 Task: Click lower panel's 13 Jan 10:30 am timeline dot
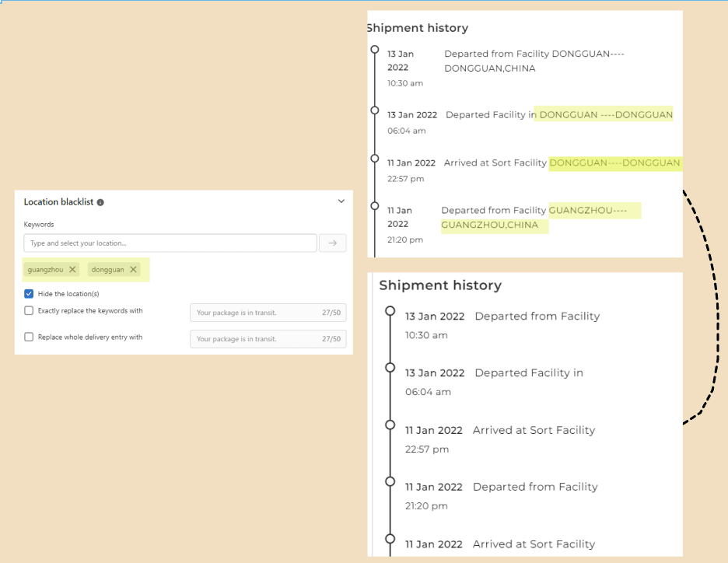(390, 311)
